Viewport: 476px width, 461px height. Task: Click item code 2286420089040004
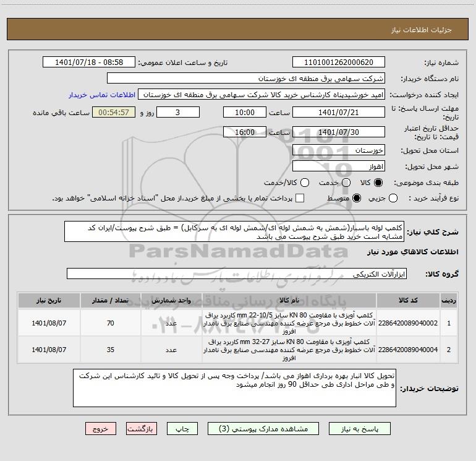[x=408, y=350]
